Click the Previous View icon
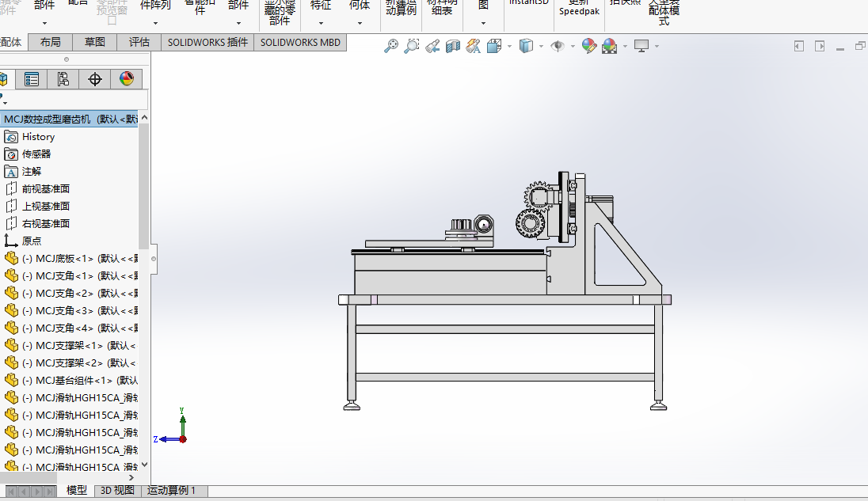 pos(432,47)
